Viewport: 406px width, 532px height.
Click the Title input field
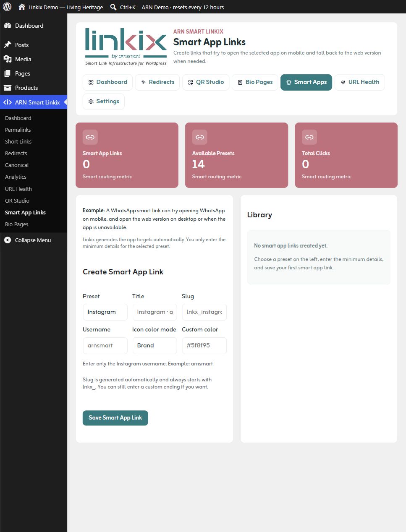(x=155, y=312)
